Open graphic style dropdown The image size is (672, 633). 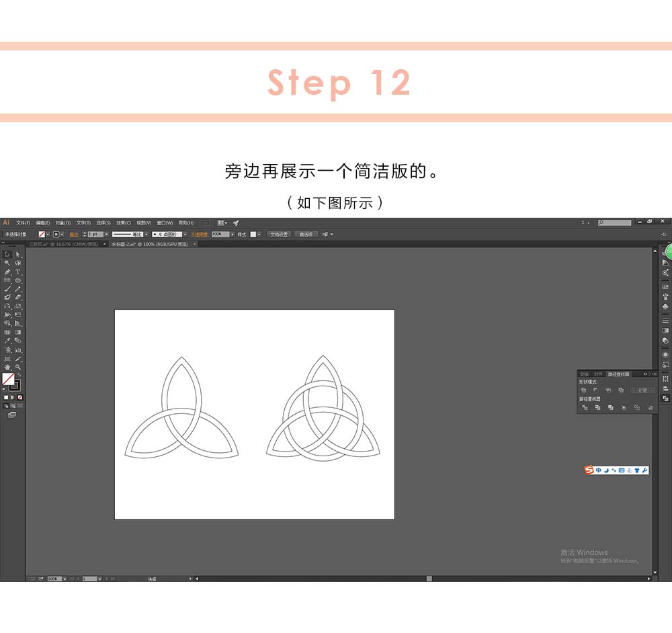(259, 234)
